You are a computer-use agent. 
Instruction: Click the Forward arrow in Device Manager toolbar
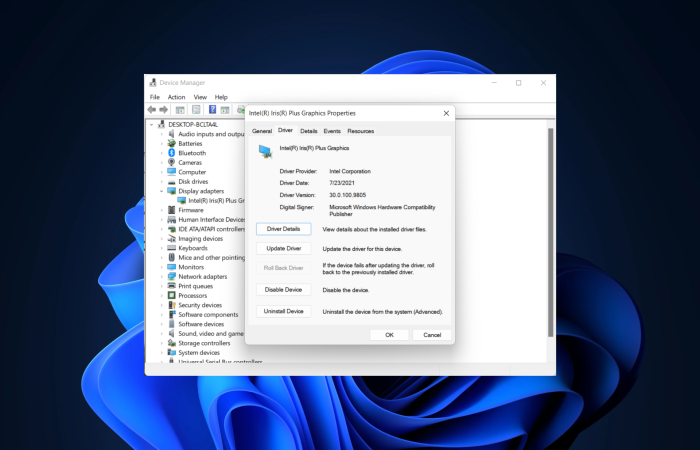pyautogui.click(x=163, y=109)
